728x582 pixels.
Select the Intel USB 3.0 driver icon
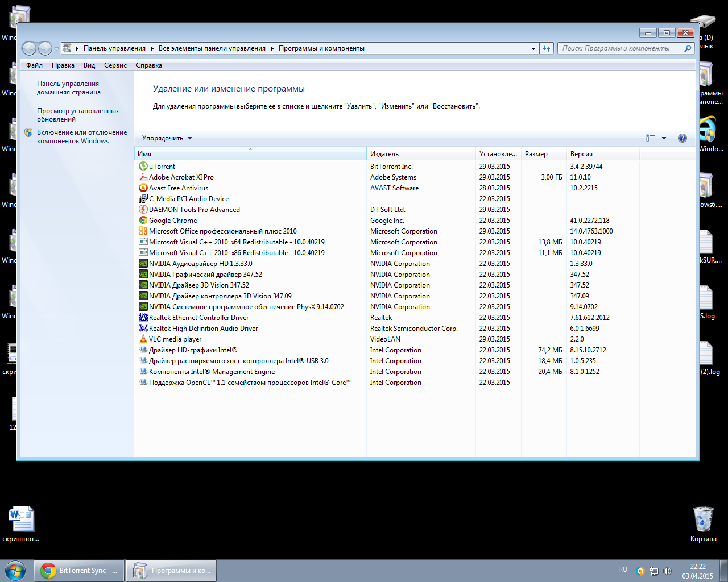[x=143, y=361]
